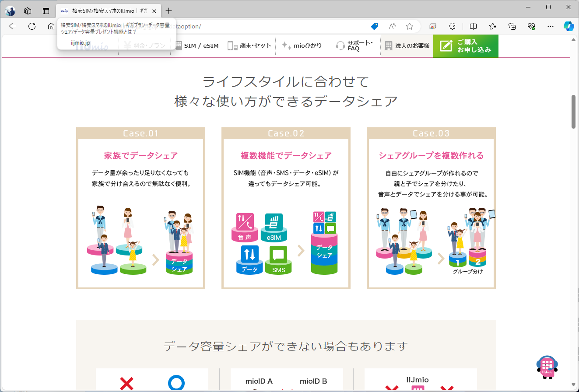Image resolution: width=579 pixels, height=392 pixels.
Task: Click the データ容量シェアができない場合もあります heading
Action: point(286,346)
